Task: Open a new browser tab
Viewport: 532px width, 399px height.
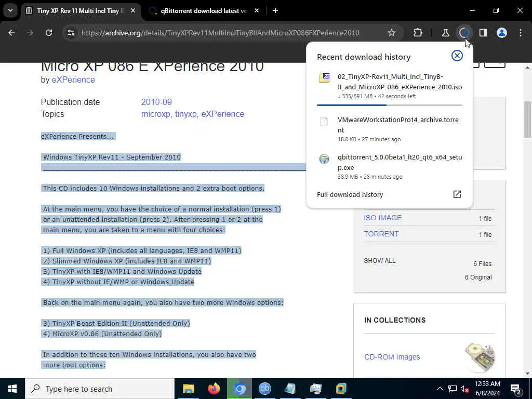Action: click(275, 11)
